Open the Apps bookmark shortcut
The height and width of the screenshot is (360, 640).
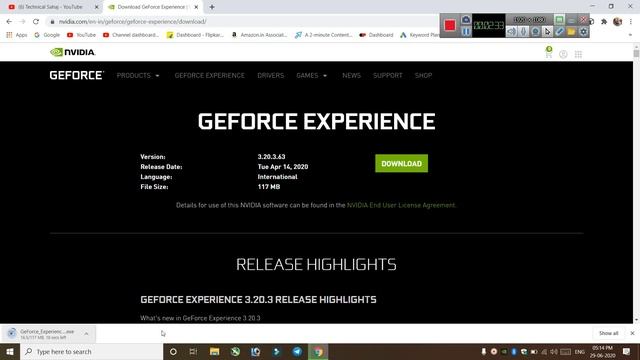click(17, 35)
